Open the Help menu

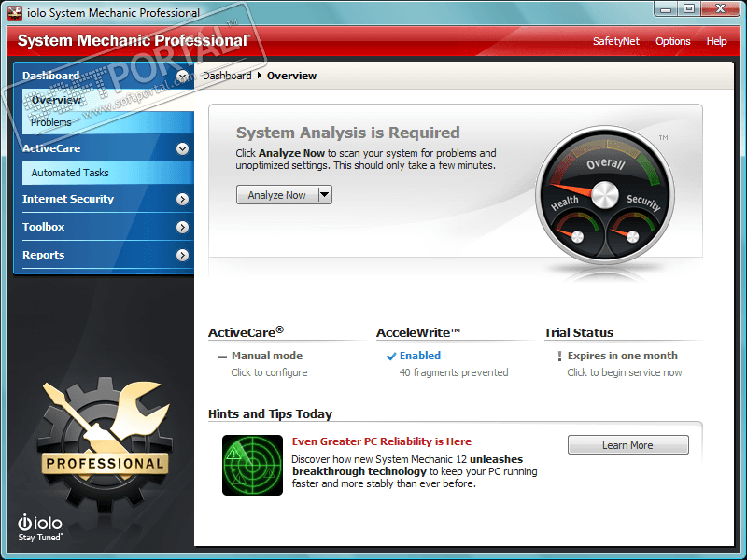[716, 41]
